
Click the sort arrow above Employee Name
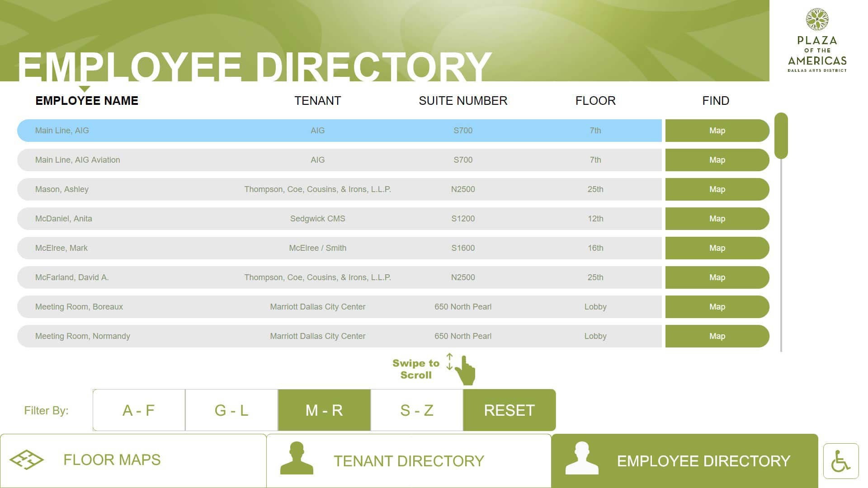(x=84, y=89)
